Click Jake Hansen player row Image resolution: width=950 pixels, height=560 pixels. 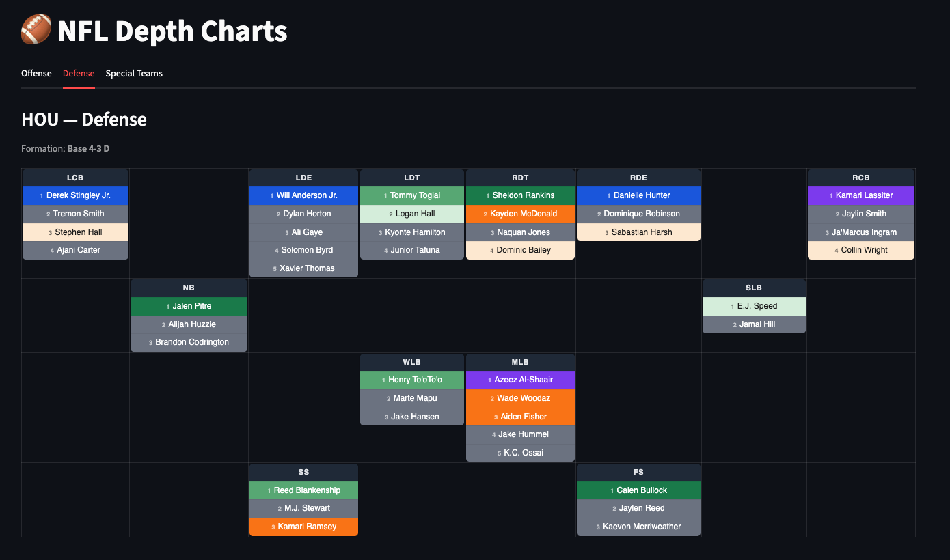point(412,417)
